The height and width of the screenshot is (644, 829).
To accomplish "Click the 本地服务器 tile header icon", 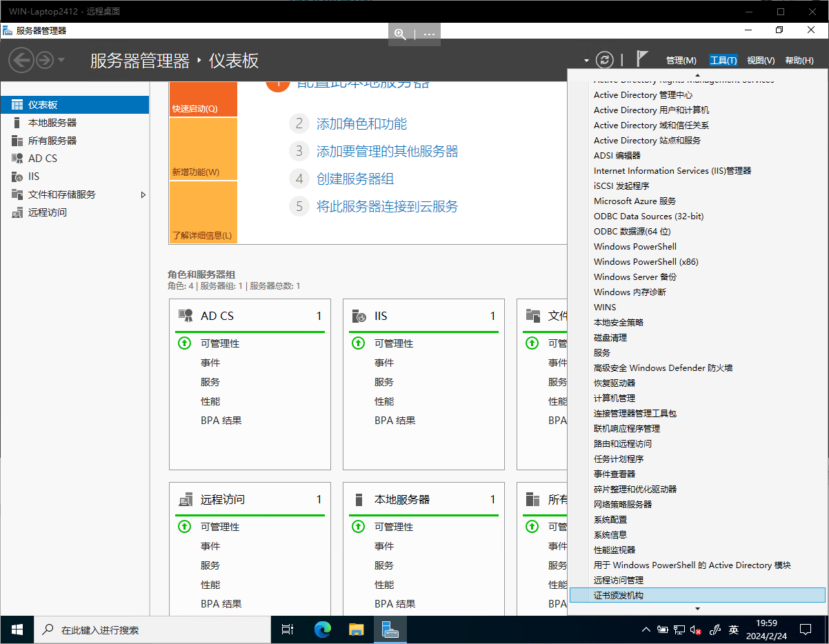I will [x=359, y=499].
